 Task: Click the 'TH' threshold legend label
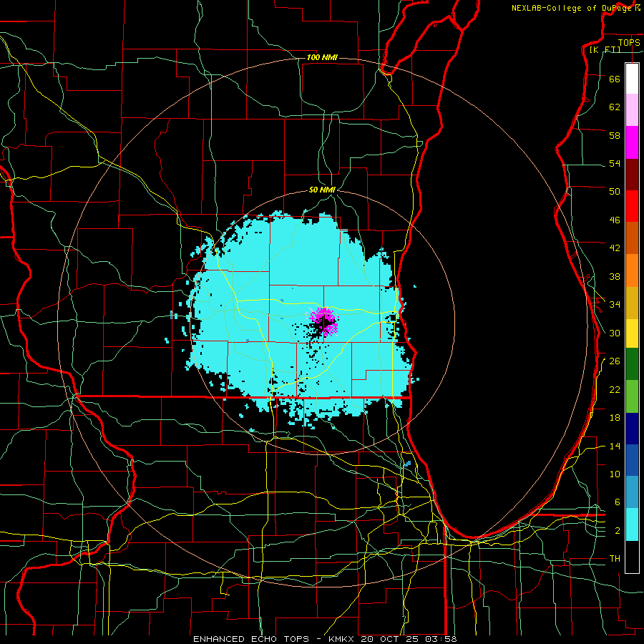pyautogui.click(x=615, y=559)
